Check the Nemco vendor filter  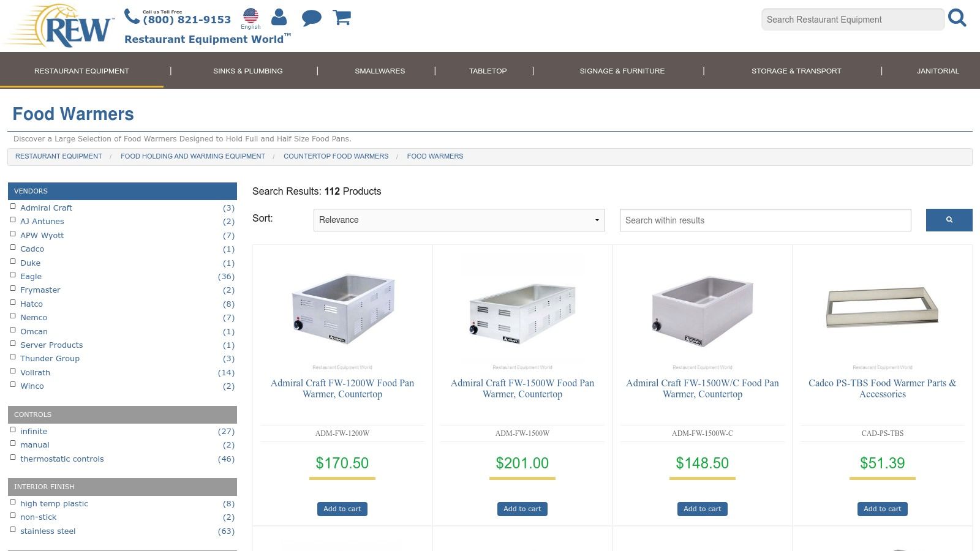[x=13, y=316]
